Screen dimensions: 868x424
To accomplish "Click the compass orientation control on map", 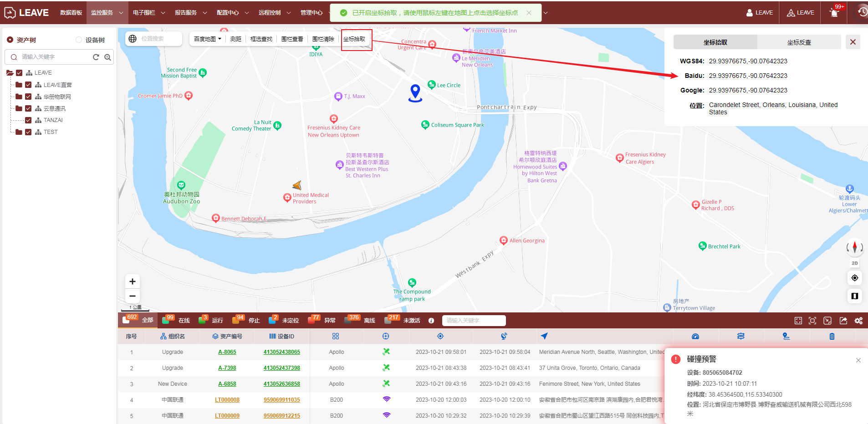I will click(854, 247).
